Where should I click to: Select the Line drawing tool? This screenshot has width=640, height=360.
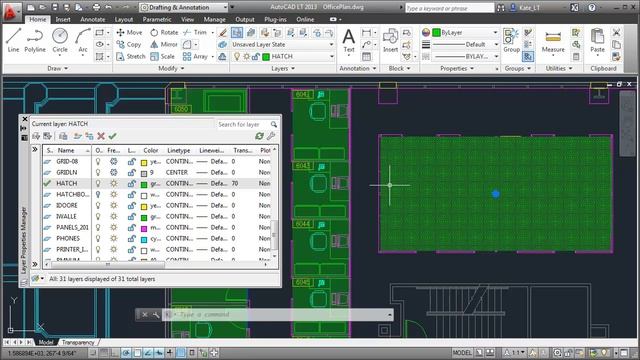(13, 40)
